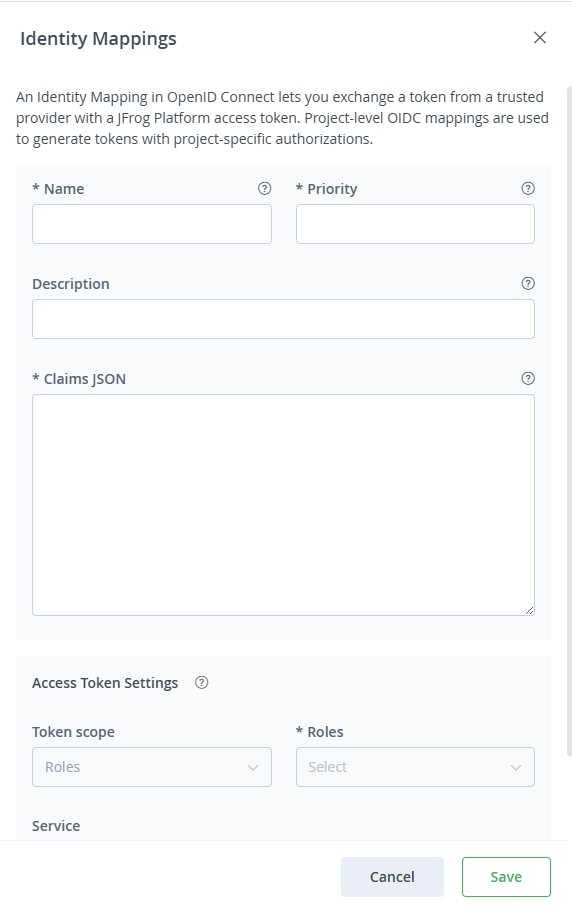This screenshot has height=910, width=572.
Task: Open the Roles Select dropdown
Action: click(x=415, y=767)
